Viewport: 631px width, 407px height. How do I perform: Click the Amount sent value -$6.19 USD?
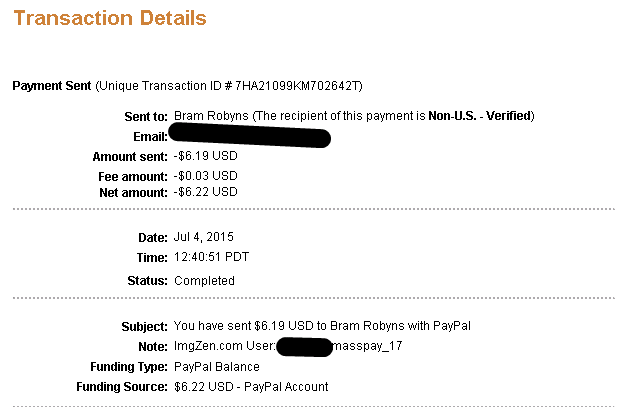click(x=206, y=156)
